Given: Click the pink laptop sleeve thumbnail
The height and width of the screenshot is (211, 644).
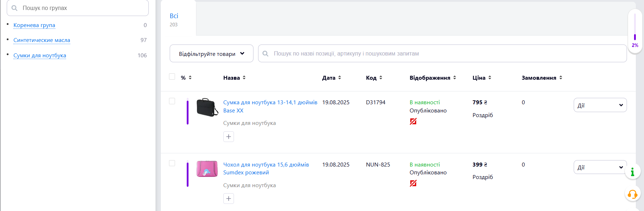Looking at the screenshot, I should click(x=207, y=169).
